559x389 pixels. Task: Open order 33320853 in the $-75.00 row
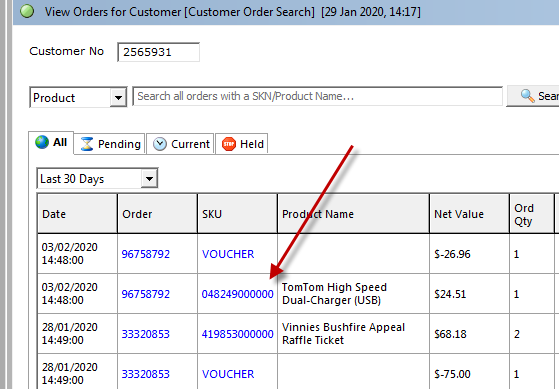(x=145, y=374)
